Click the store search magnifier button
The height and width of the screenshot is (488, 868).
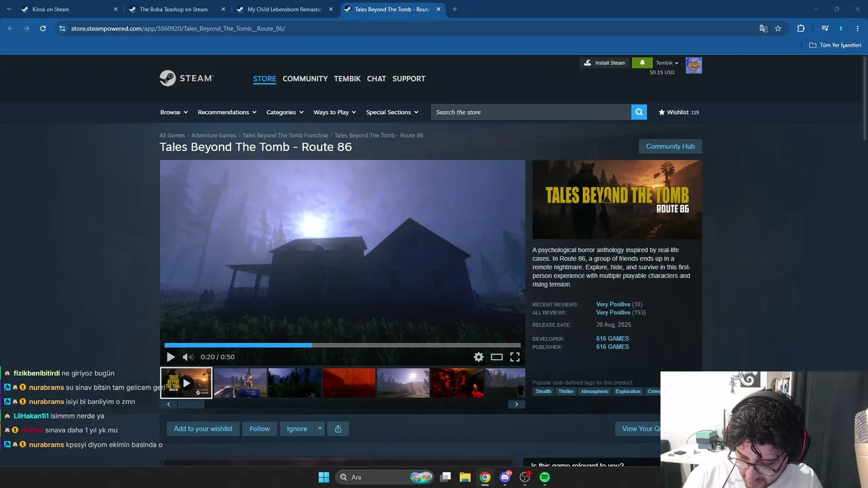click(639, 112)
